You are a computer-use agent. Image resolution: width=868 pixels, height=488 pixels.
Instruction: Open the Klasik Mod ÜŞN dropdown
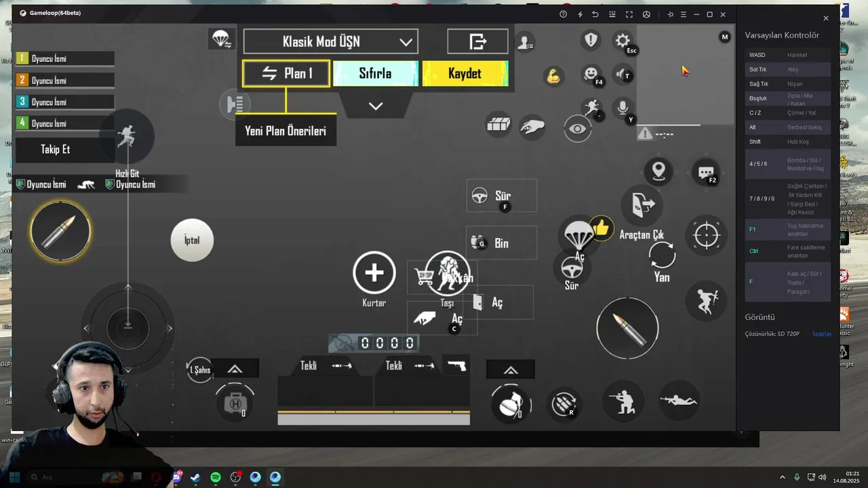click(x=331, y=41)
